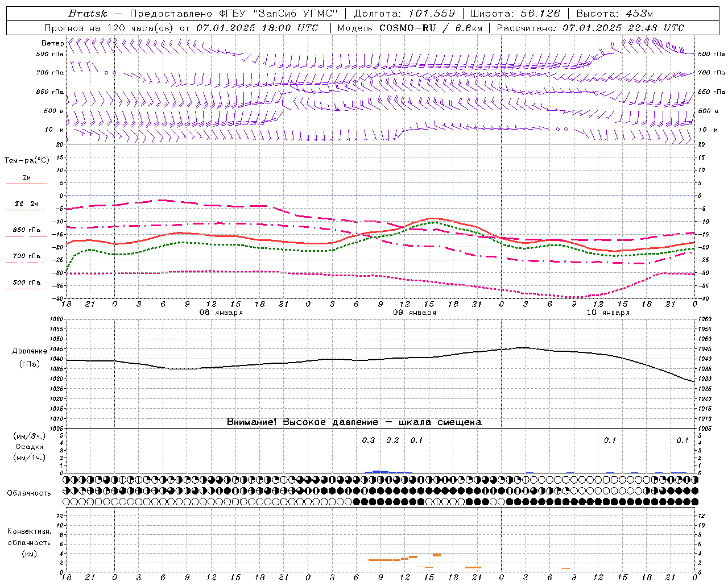The image size is (728, 582).
Task: Click the '10 января' date label
Action: (608, 313)
